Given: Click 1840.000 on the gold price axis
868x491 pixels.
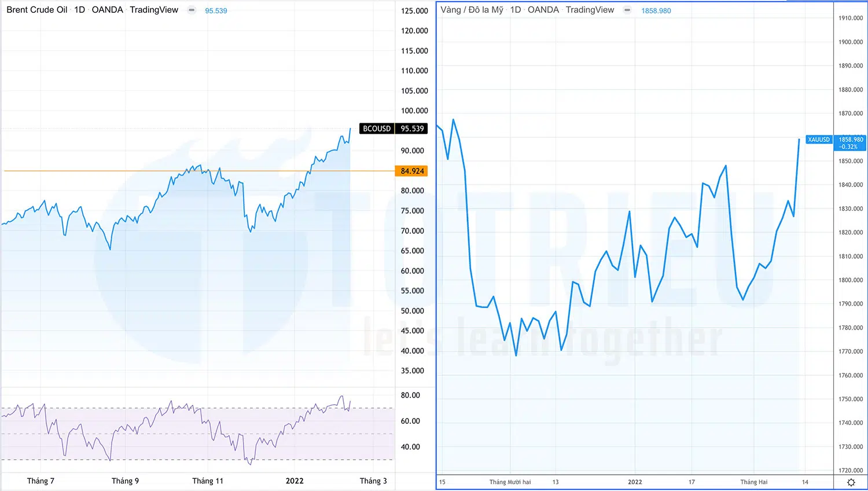Looking at the screenshot, I should tap(851, 185).
